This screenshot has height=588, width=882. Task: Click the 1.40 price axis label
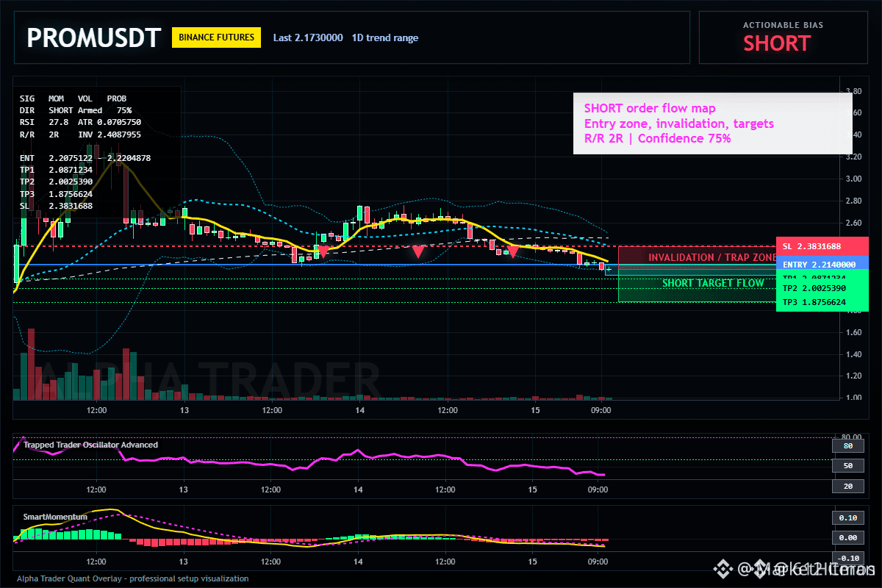(x=853, y=354)
